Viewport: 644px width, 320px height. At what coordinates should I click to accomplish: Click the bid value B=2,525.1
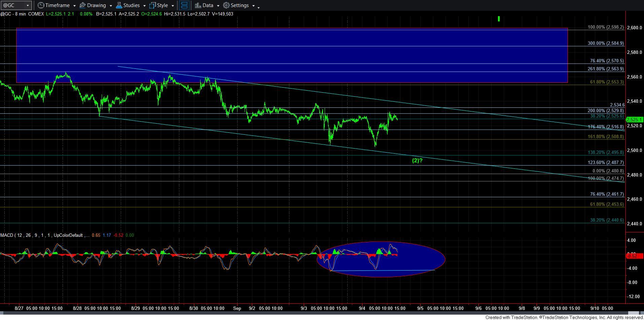(106, 14)
